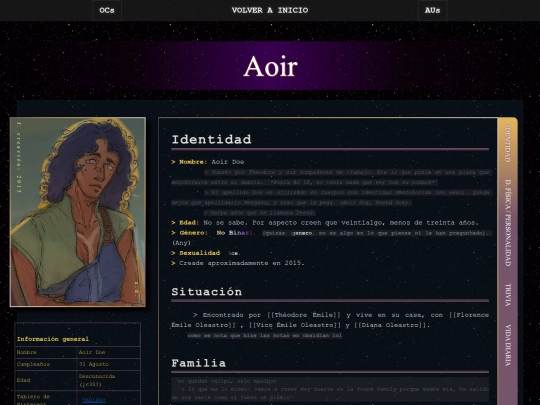Screen dimensions: 540x405
Task: Click the Aoir page title
Action: tap(270, 66)
